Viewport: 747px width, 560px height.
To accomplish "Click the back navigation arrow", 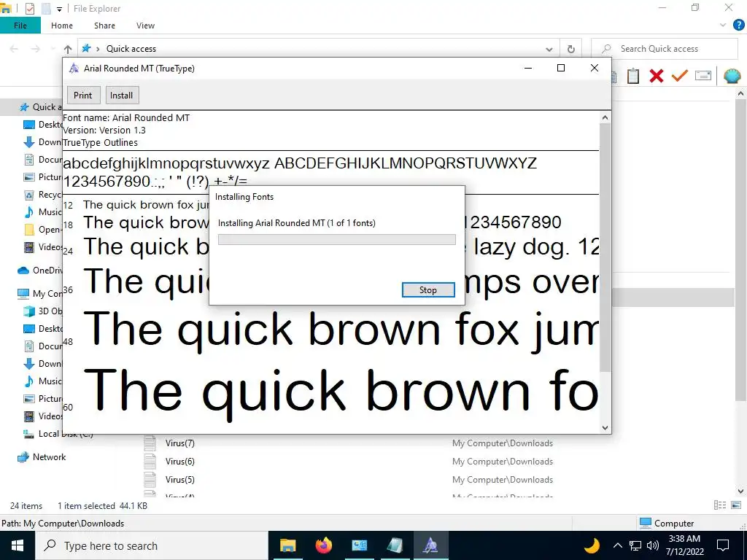I will (14, 49).
